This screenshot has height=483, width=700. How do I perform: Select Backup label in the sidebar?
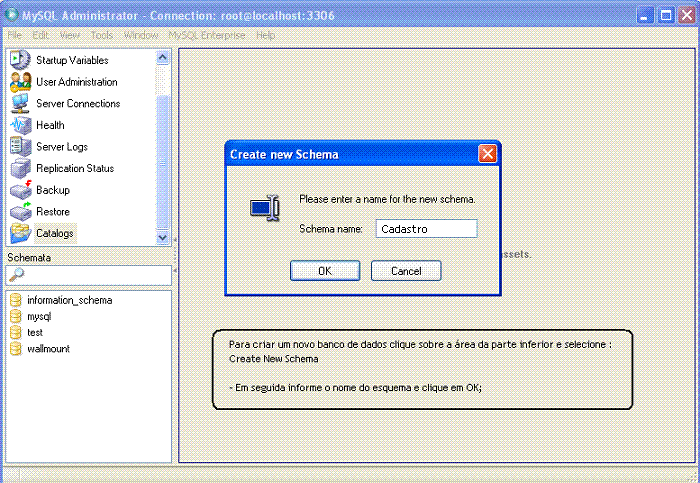click(x=53, y=190)
